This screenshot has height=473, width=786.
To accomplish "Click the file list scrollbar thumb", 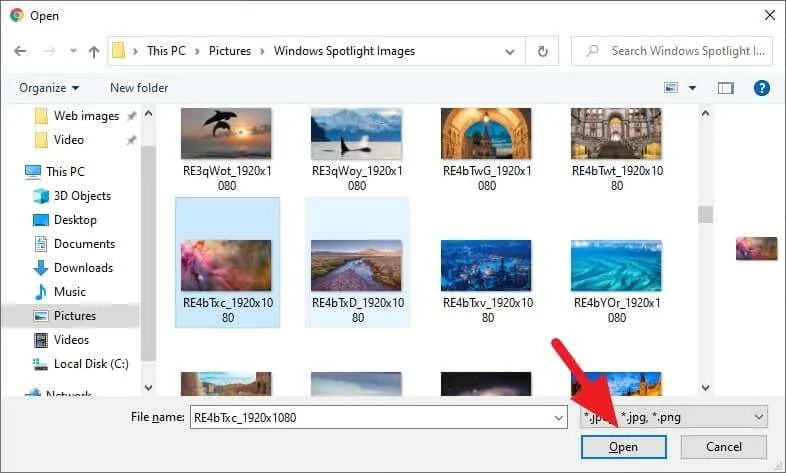I will (x=705, y=214).
